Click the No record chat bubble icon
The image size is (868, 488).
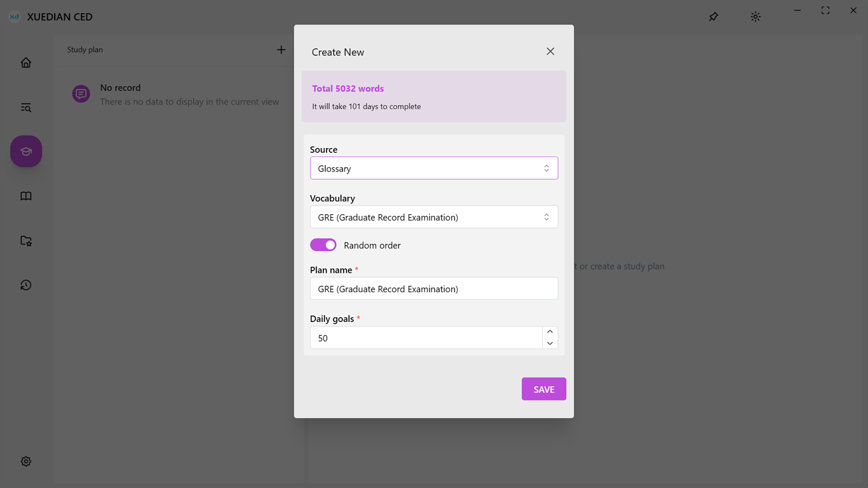(81, 94)
